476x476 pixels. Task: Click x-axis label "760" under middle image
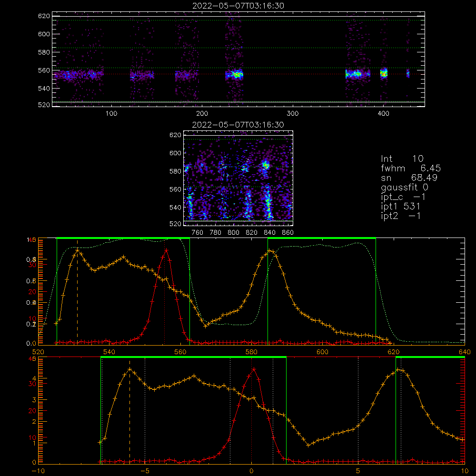(x=198, y=233)
